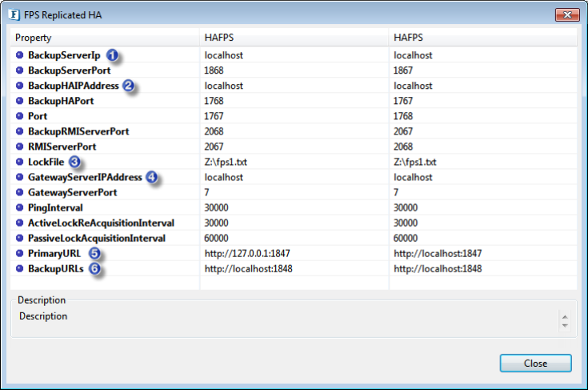Click the bullet icon beside BackupURLs
This screenshot has height=390, width=588.
(19, 269)
